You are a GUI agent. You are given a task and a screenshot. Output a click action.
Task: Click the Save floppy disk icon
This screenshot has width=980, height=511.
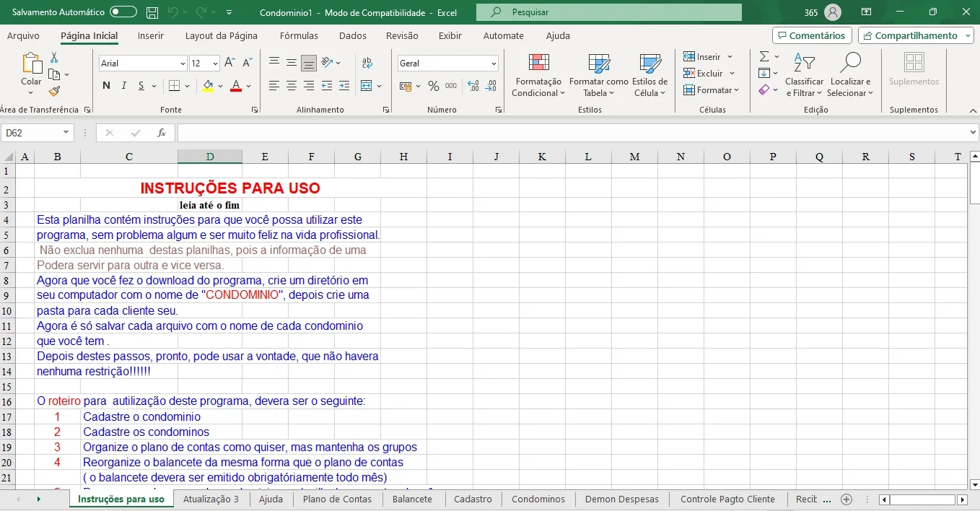(152, 12)
